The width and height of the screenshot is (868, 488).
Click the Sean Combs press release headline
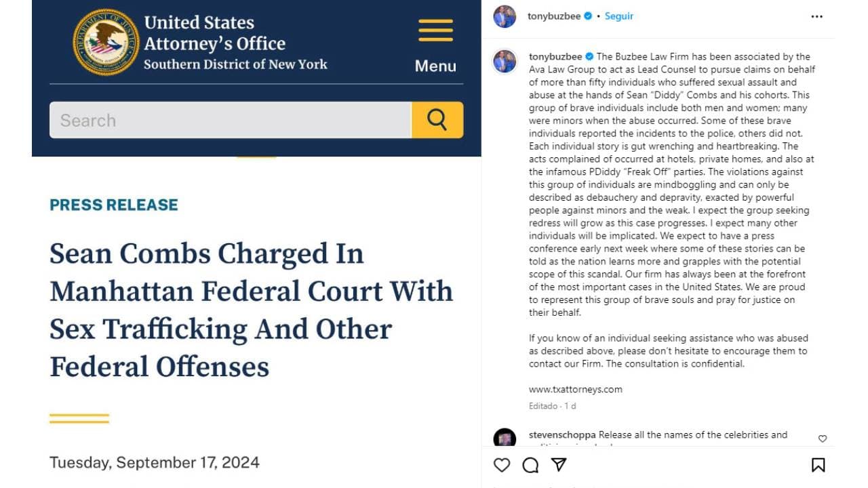(x=251, y=309)
